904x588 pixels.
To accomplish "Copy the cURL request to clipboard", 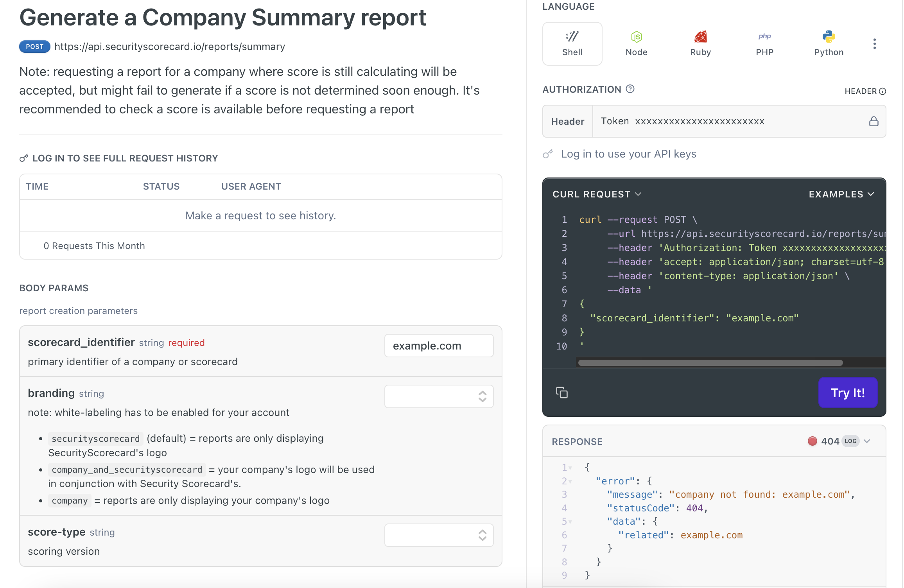I will tap(562, 393).
